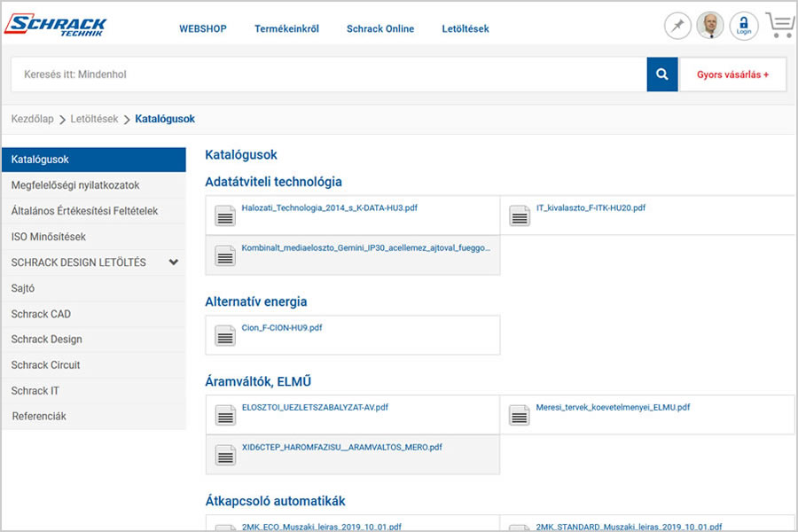Open Általános Értékesítési Feltételek sidebar item
798x532 pixels.
click(94, 211)
